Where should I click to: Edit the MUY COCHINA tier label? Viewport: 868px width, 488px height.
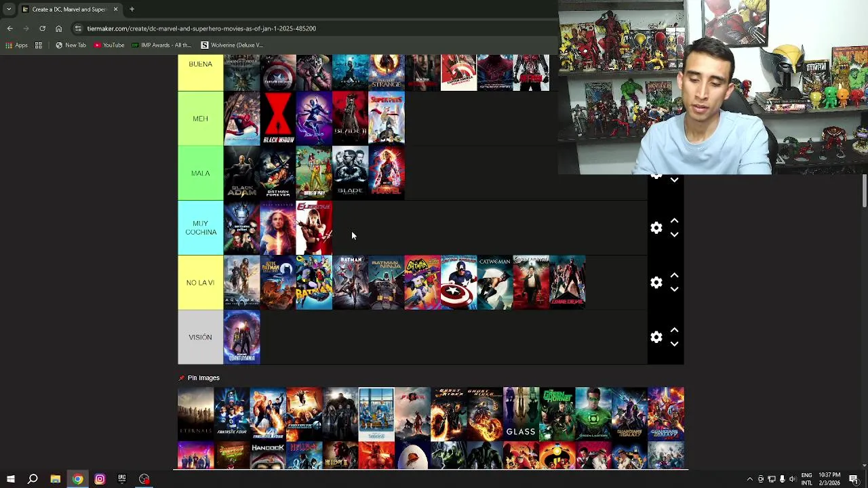200,228
